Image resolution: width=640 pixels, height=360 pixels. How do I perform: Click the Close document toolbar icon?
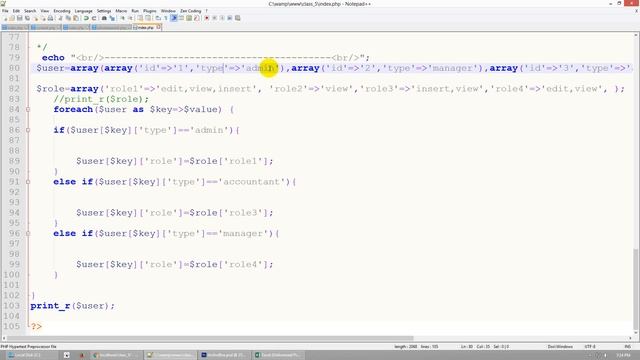pos(36,18)
